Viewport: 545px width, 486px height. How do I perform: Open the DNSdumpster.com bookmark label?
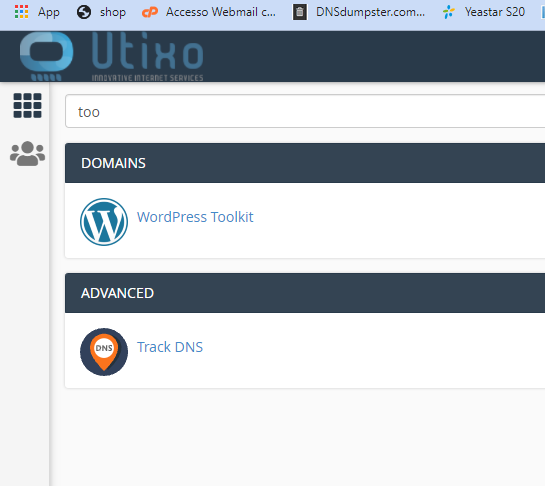tap(370, 12)
